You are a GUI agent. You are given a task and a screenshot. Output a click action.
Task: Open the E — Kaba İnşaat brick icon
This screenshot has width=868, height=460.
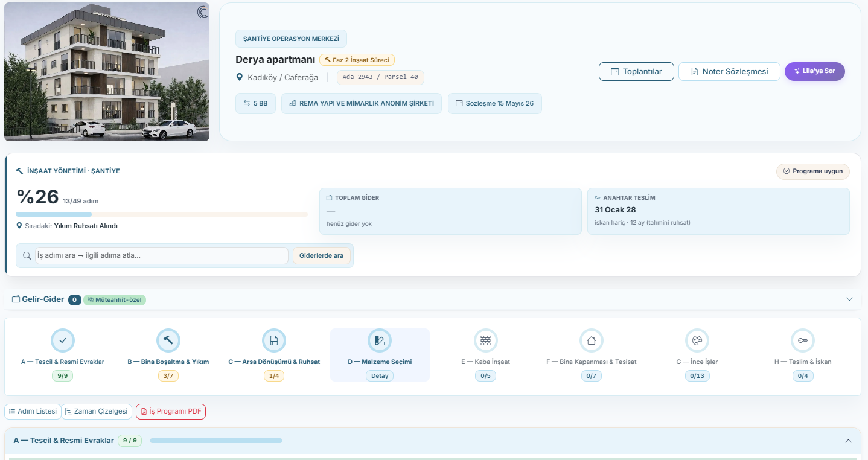tap(485, 340)
